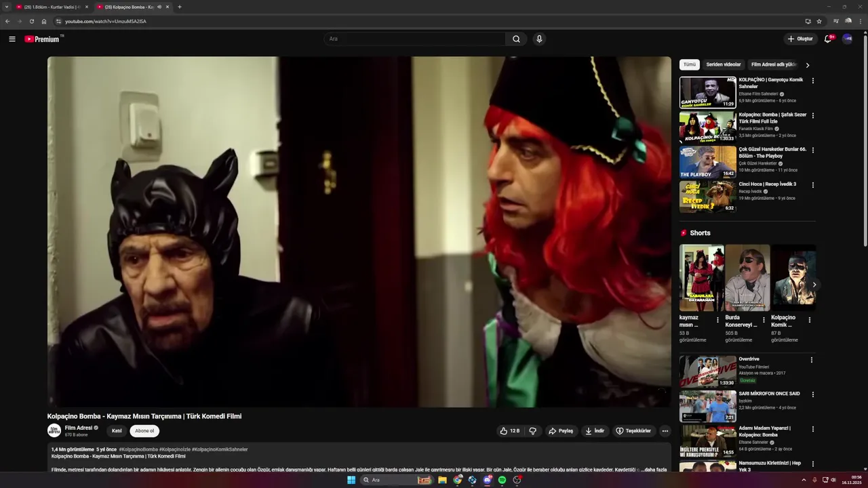Expand description with daha fazla
The width and height of the screenshot is (868, 488).
pos(654,470)
